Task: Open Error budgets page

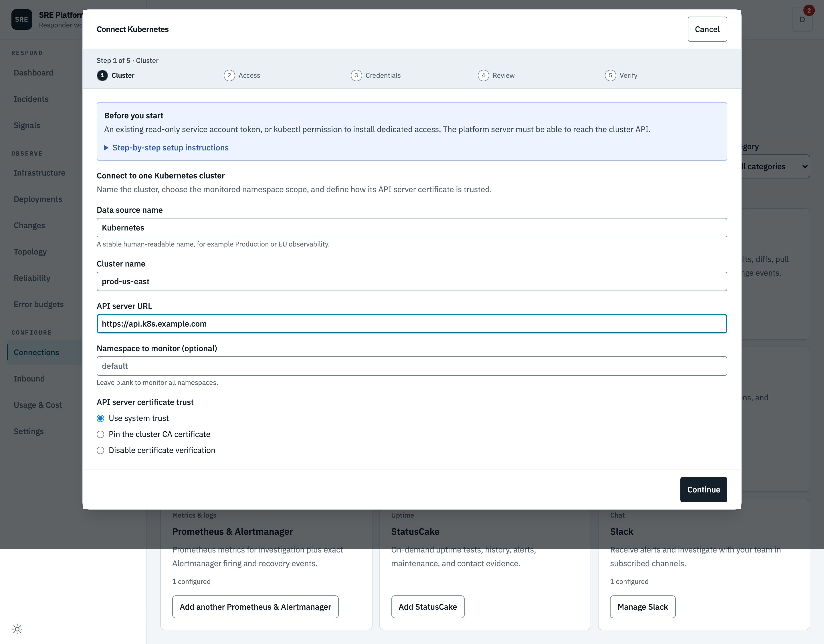Action: tap(39, 304)
